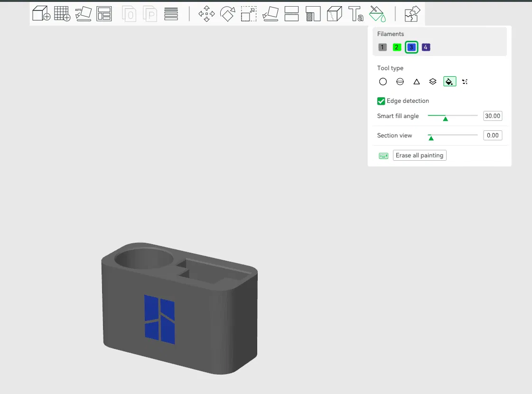
Task: Click the Add model cube icon
Action: pyautogui.click(x=42, y=14)
